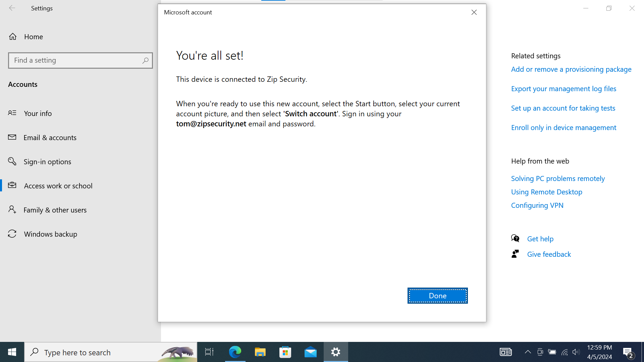
Task: Open Microsoft Edge from taskbar
Action: pyautogui.click(x=235, y=352)
